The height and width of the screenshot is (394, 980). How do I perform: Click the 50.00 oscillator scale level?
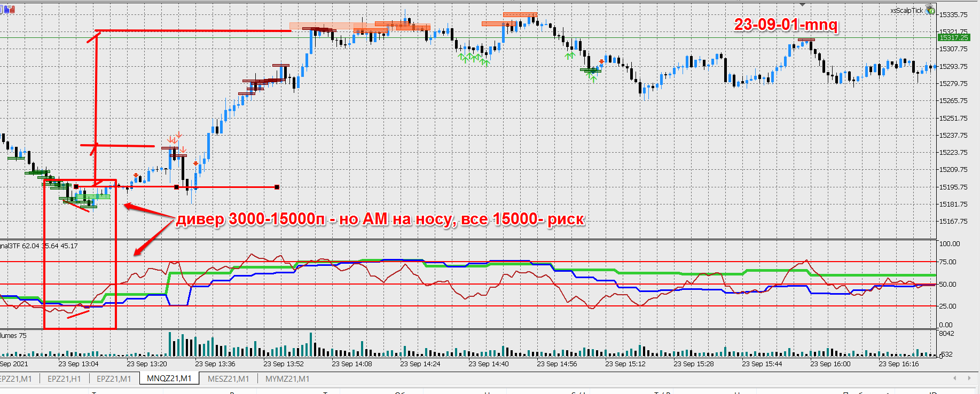click(x=947, y=284)
